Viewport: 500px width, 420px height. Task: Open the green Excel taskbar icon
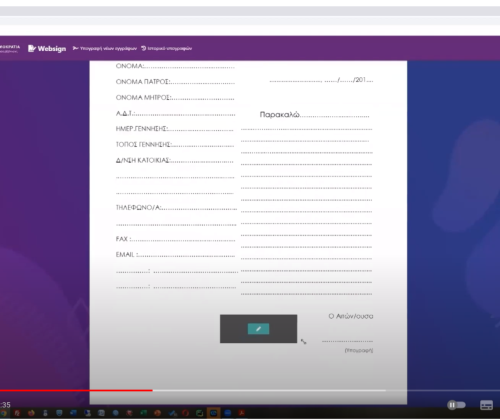[x=143, y=413]
